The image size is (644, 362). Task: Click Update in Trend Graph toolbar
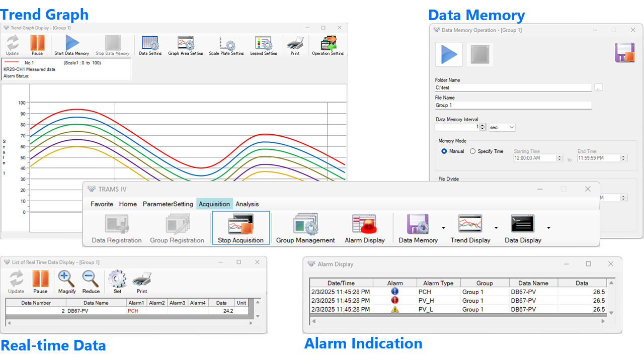[12, 45]
